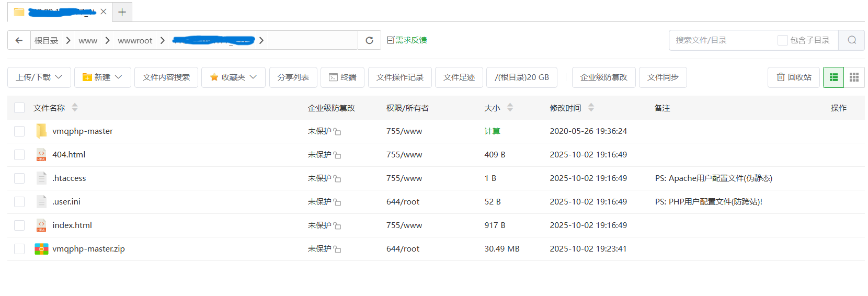Click the 搜索文件/目录 search input field
This screenshot has height=296, width=868.
pos(722,40)
